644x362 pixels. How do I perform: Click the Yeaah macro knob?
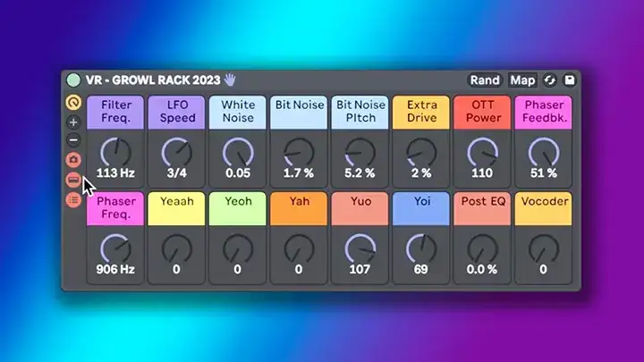pos(176,248)
